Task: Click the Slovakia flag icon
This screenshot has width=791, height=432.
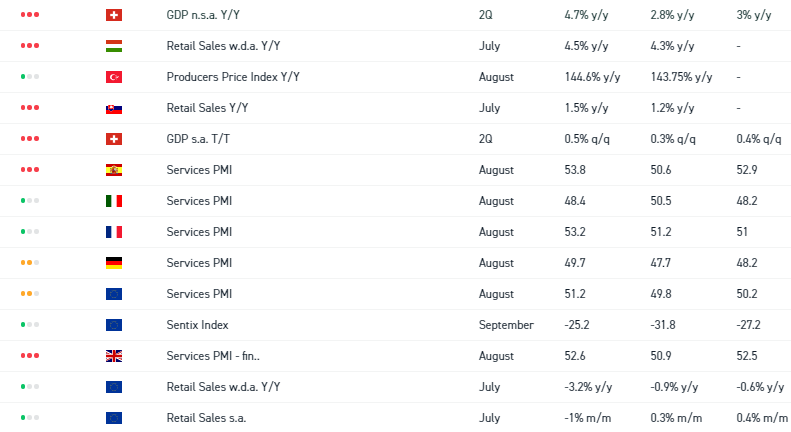Action: point(113,108)
